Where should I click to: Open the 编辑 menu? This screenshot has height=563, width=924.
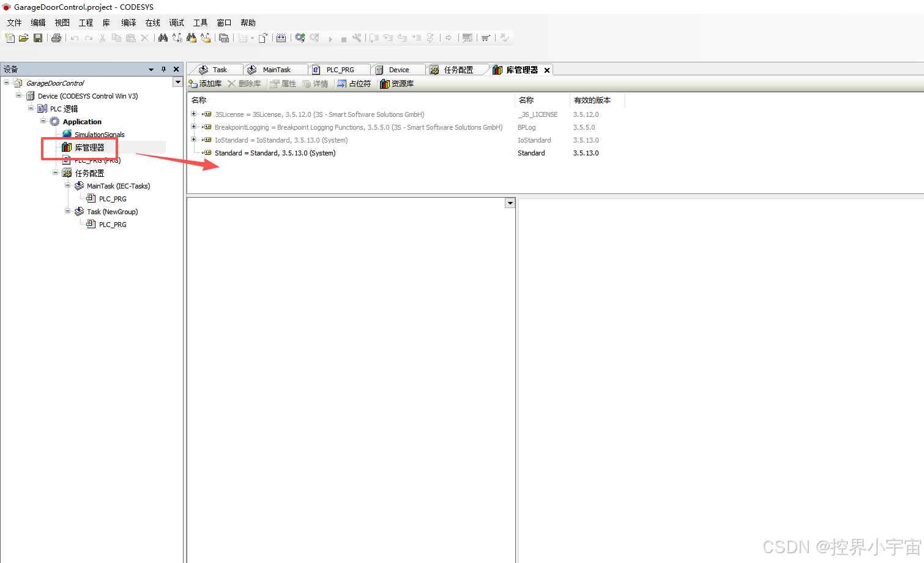coord(39,23)
